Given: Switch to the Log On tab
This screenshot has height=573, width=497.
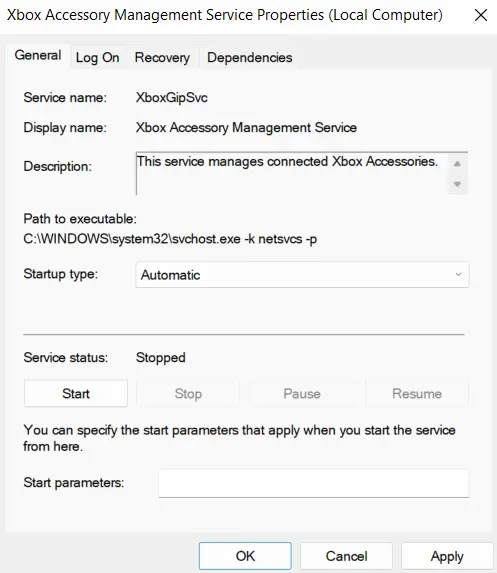Looking at the screenshot, I should [x=97, y=58].
